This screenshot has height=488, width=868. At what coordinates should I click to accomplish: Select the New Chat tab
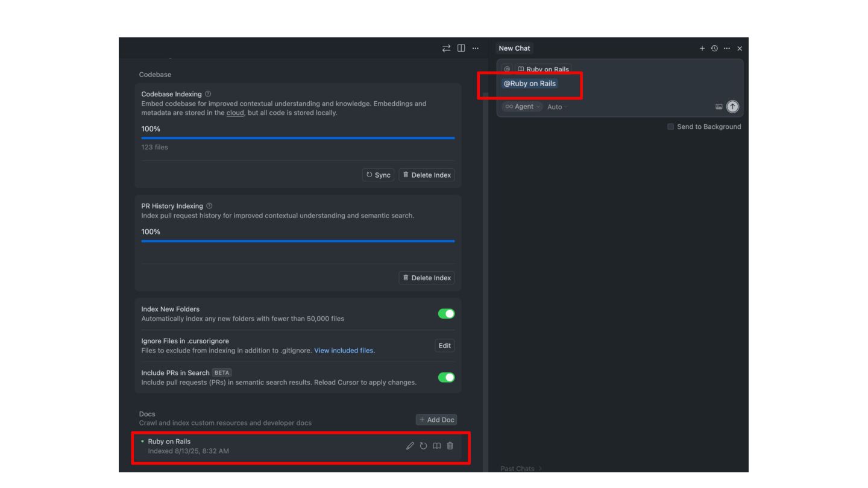point(514,48)
